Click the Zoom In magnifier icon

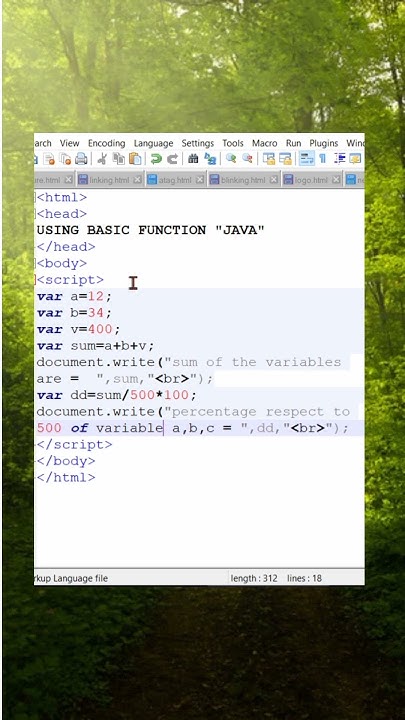(231, 159)
